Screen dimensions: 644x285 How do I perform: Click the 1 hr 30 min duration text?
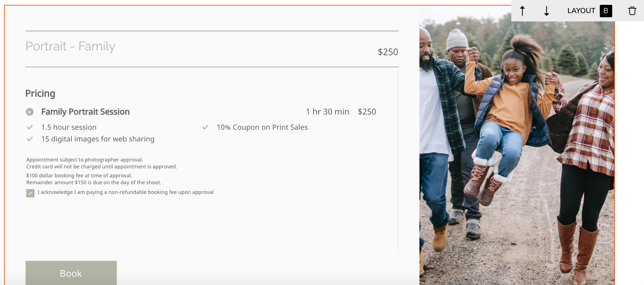point(327,112)
